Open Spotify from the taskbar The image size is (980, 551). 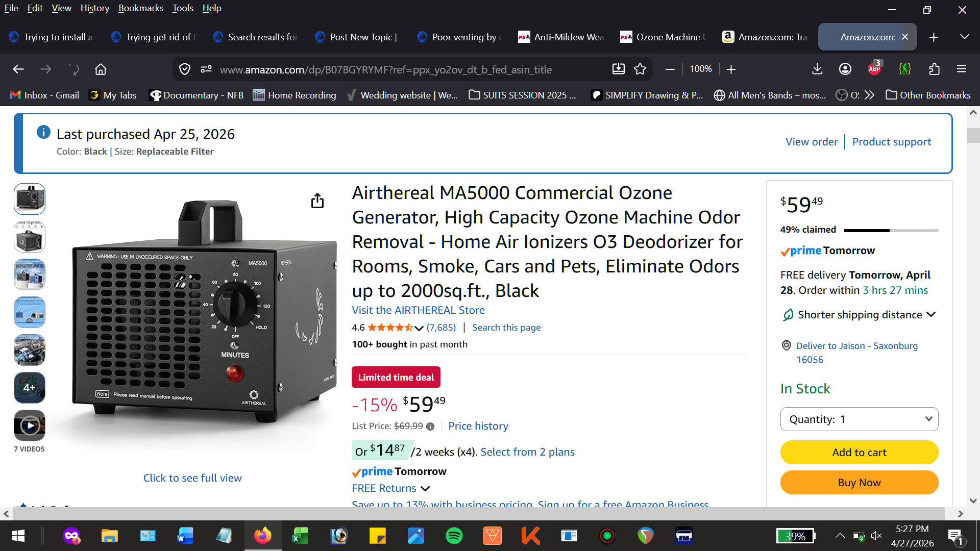(454, 536)
